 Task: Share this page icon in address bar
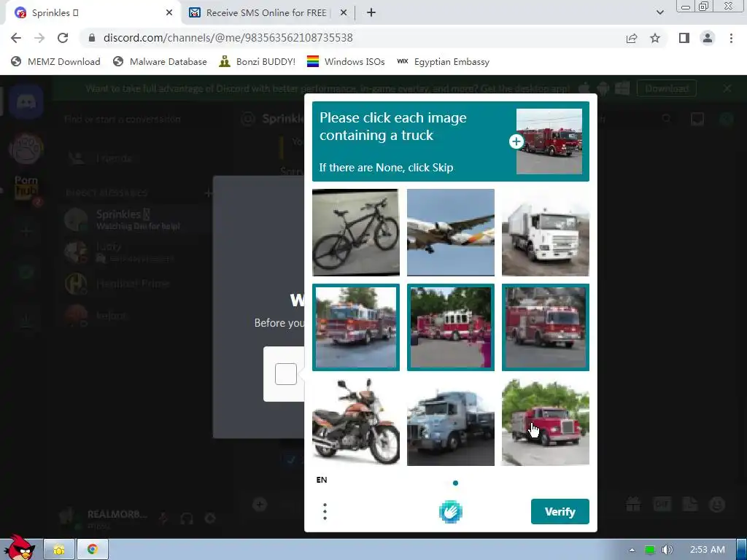pos(632,38)
